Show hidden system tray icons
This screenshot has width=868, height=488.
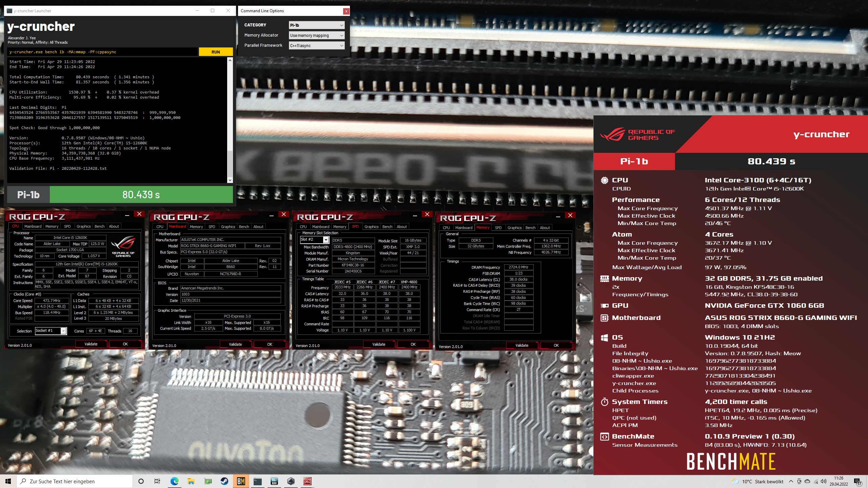coord(791,481)
